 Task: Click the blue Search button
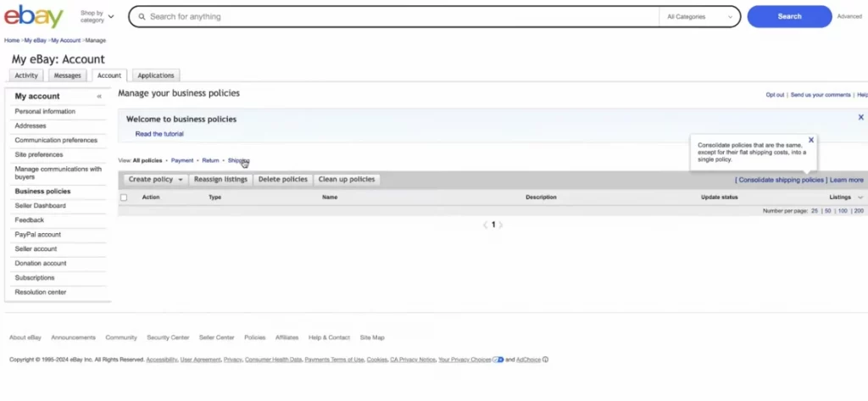click(x=789, y=17)
